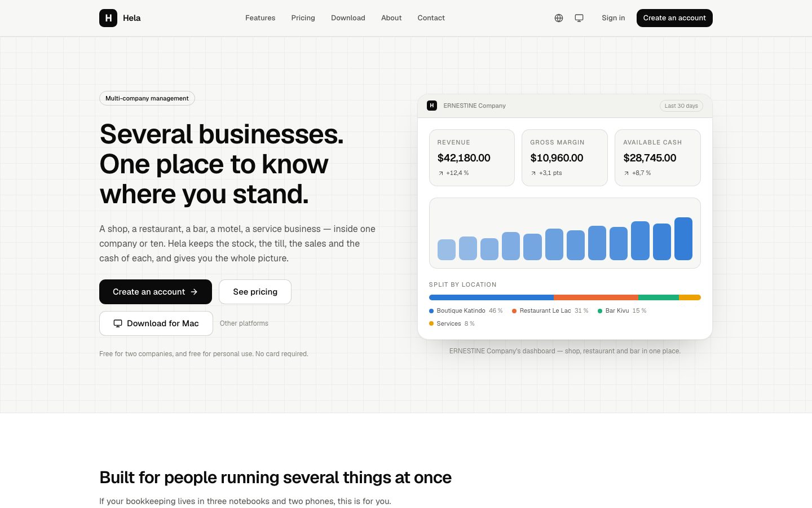This screenshot has height=508, width=812.
Task: Click the Sign in link
Action: click(613, 18)
